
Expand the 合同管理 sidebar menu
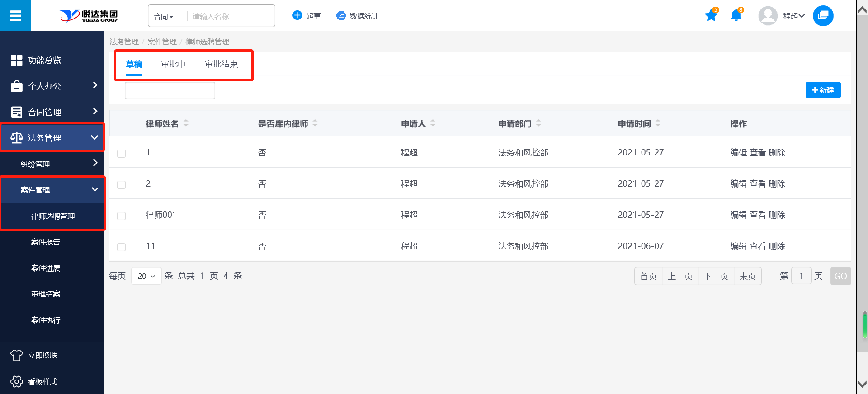click(x=52, y=112)
